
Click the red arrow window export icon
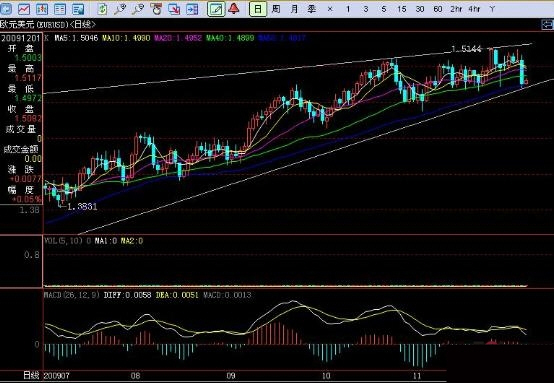pyautogui.click(x=174, y=9)
